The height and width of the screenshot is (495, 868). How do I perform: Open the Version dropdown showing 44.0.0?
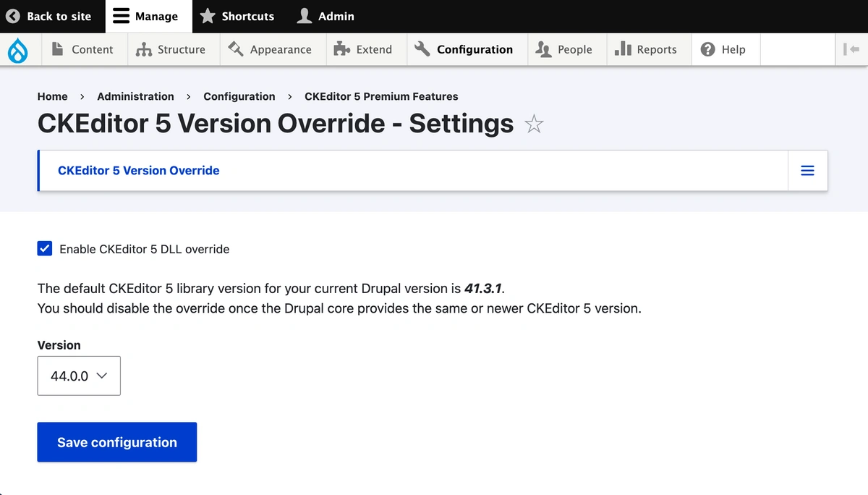79,376
